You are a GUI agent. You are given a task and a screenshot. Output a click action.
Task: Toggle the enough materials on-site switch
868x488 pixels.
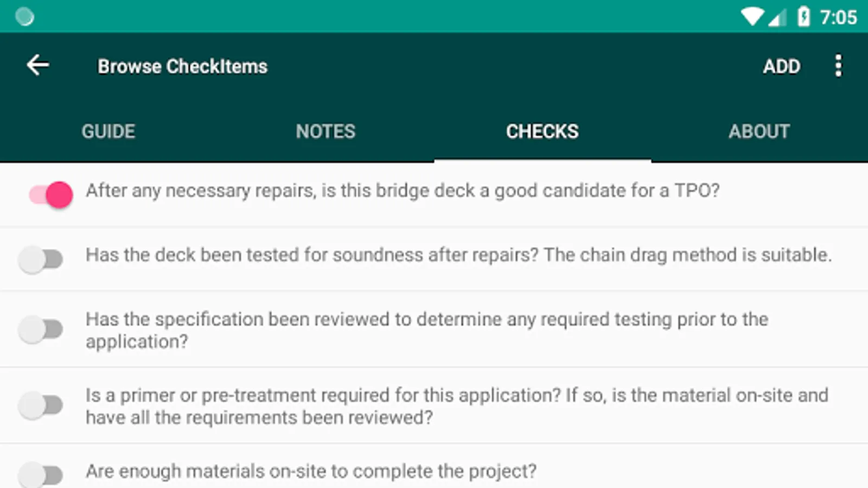pyautogui.click(x=41, y=474)
